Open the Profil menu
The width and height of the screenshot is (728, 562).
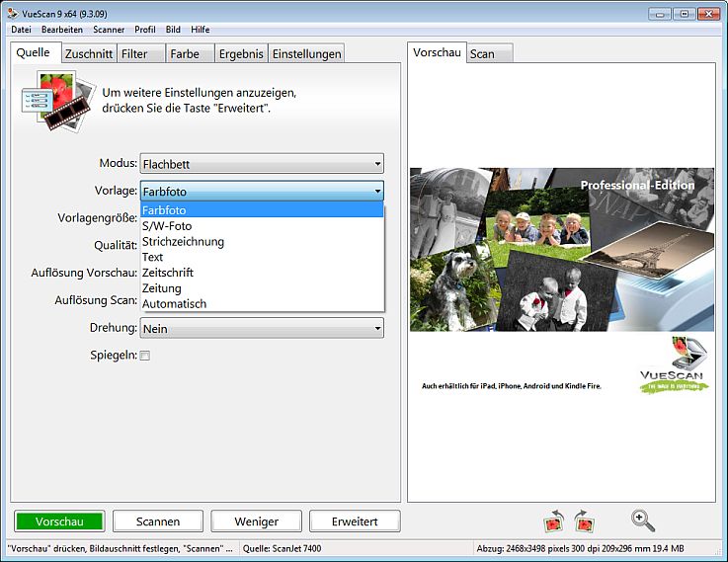tap(145, 30)
